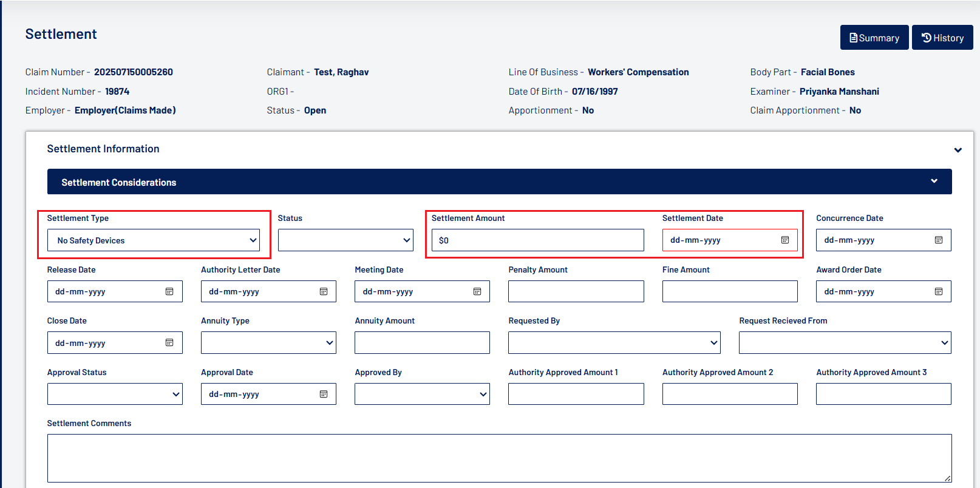Viewport: 980px width, 488px height.
Task: Click Authority Letter Date calendar icon
Action: click(324, 292)
